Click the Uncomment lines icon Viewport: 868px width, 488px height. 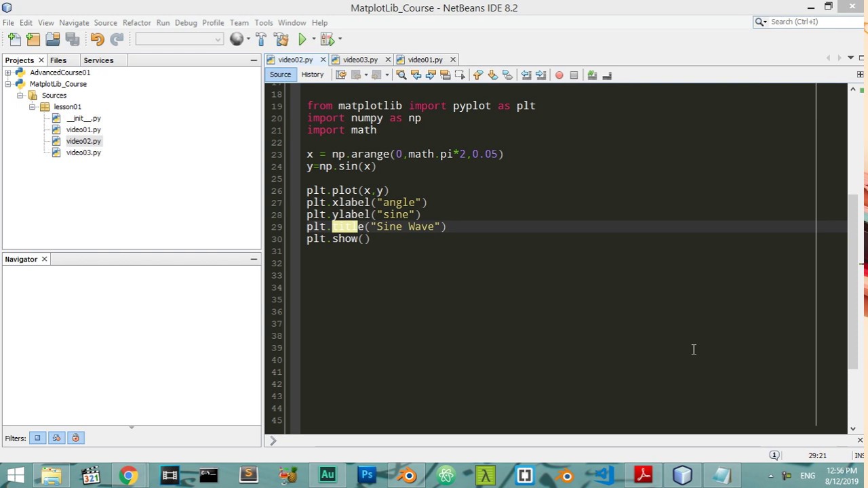coord(607,75)
